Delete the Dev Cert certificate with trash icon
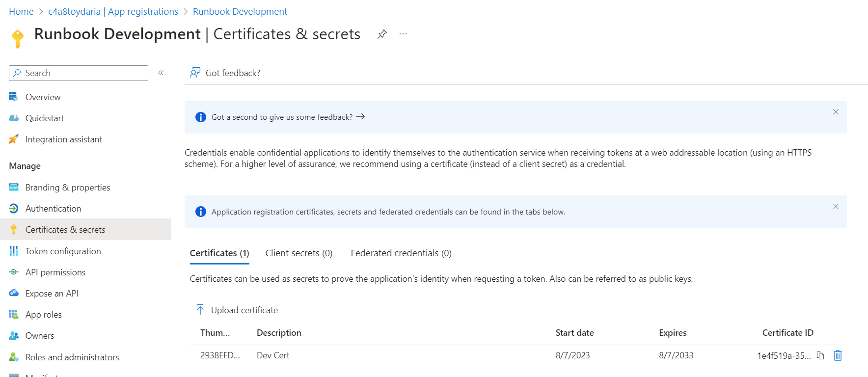868x377 pixels. [x=838, y=355]
